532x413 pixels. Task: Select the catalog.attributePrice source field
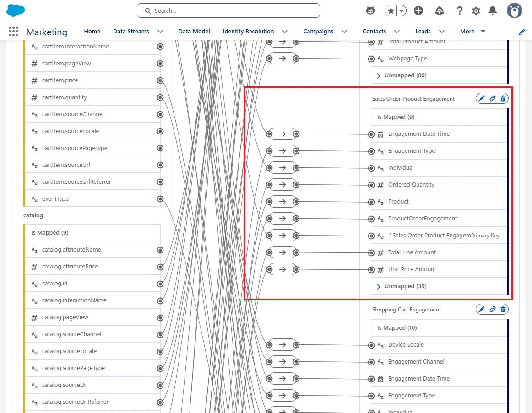92,267
